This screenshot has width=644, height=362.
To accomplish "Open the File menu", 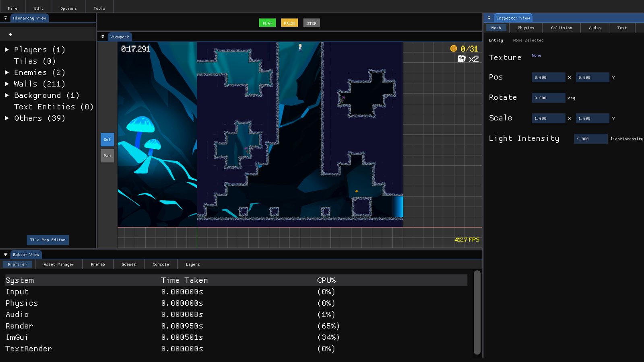I will (x=13, y=8).
